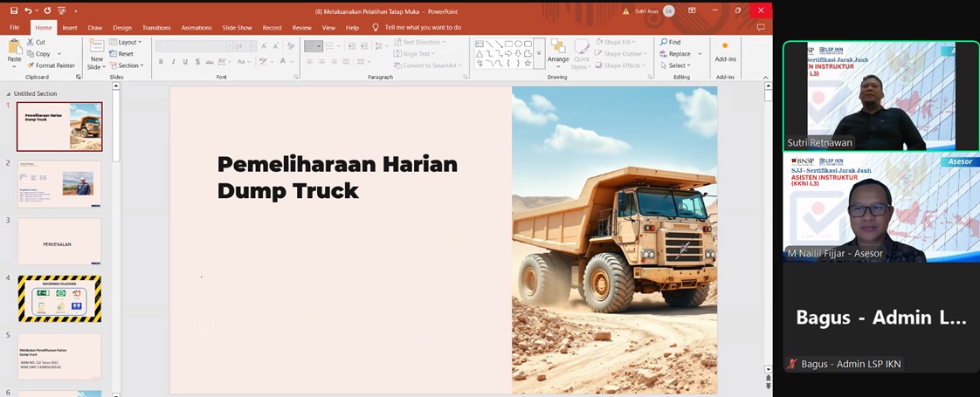Switch to the Transitions tab
The image size is (980, 397).
tap(156, 28)
